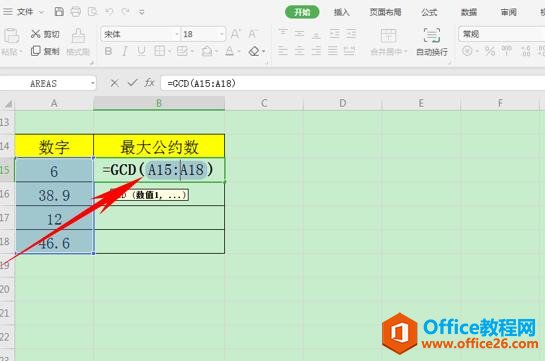
Task: Toggle Underline formatting
Action: (141, 51)
